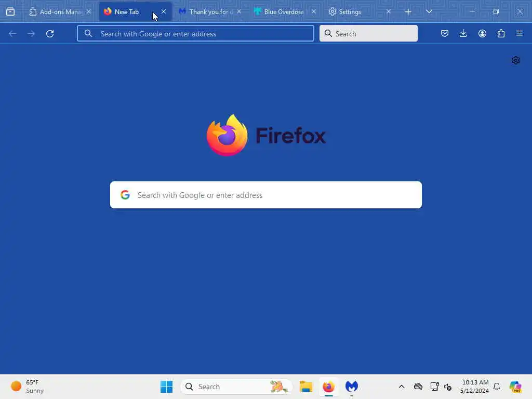Open the clock showing 10:13 AM

tap(474, 387)
